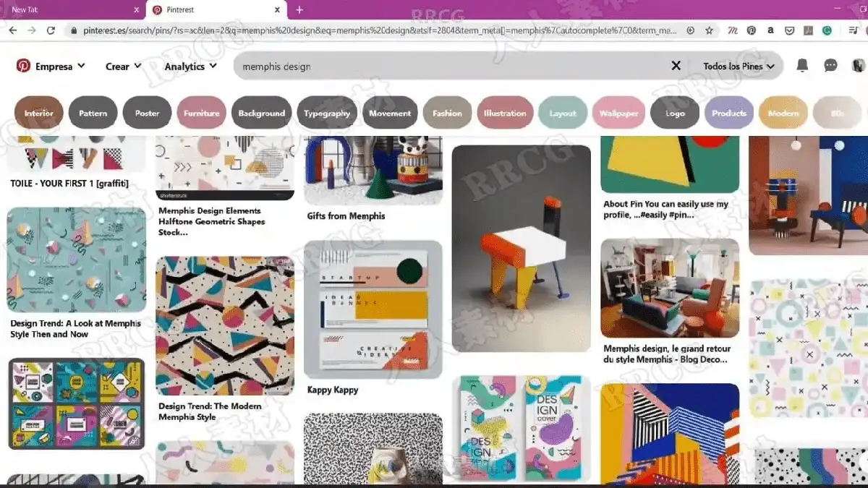This screenshot has height=488, width=868.
Task: Click the green Grammarly extension icon
Action: pos(827,30)
